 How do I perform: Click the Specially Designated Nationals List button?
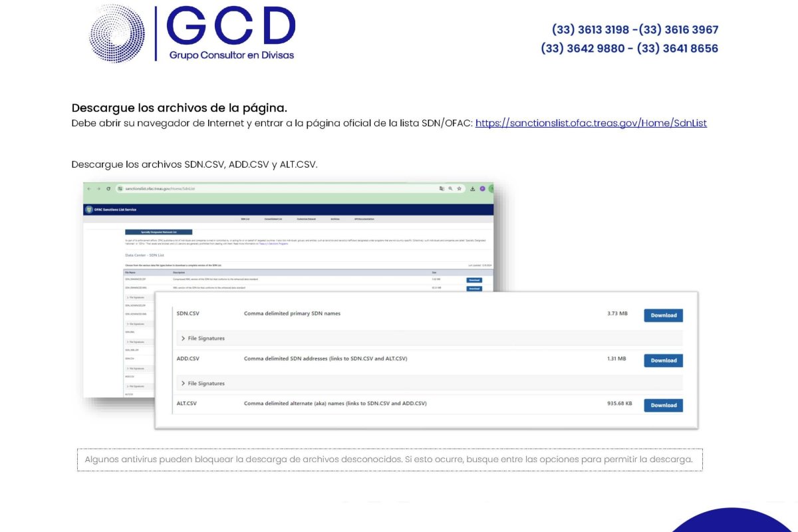(x=158, y=232)
